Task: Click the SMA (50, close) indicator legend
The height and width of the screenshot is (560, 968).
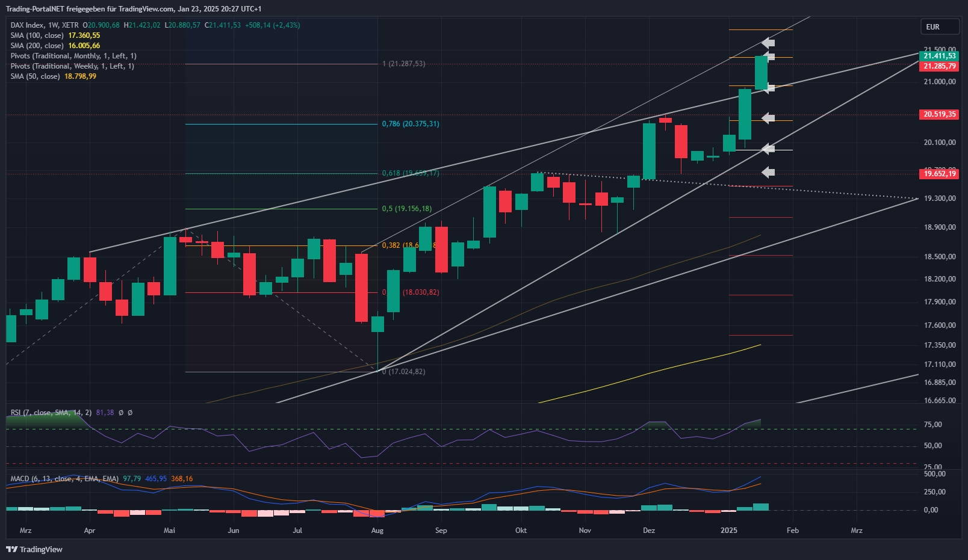Action: [53, 76]
